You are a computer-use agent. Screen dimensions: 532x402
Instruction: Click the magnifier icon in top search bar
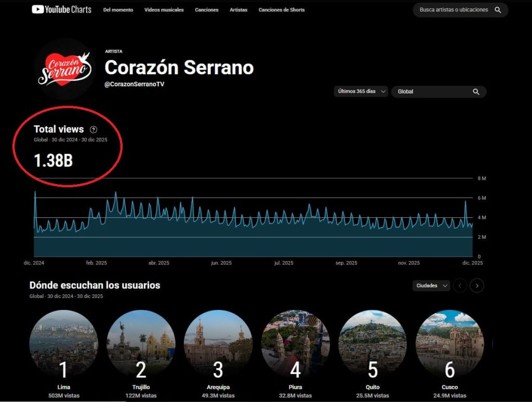coord(498,10)
